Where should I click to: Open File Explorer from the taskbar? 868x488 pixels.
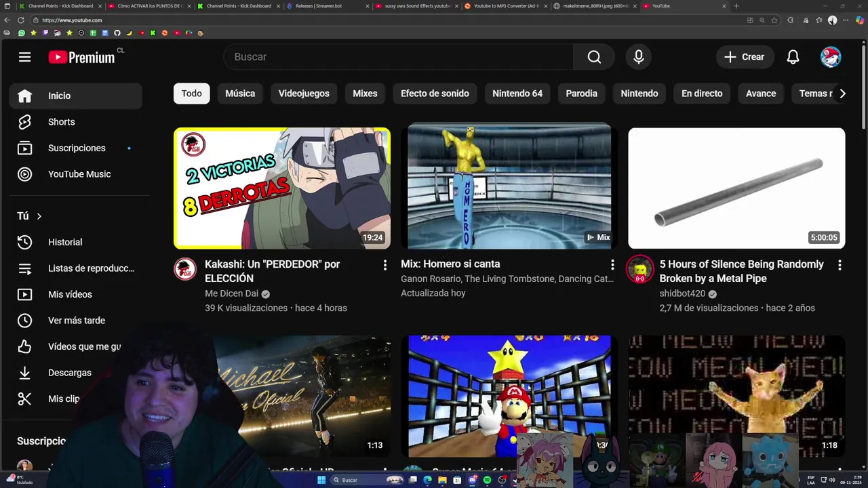[442, 480]
